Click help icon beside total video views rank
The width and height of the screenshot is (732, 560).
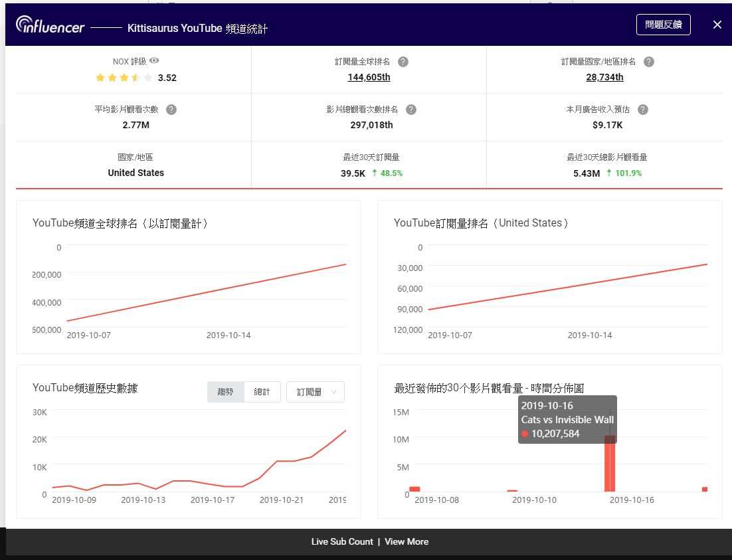tap(411, 110)
